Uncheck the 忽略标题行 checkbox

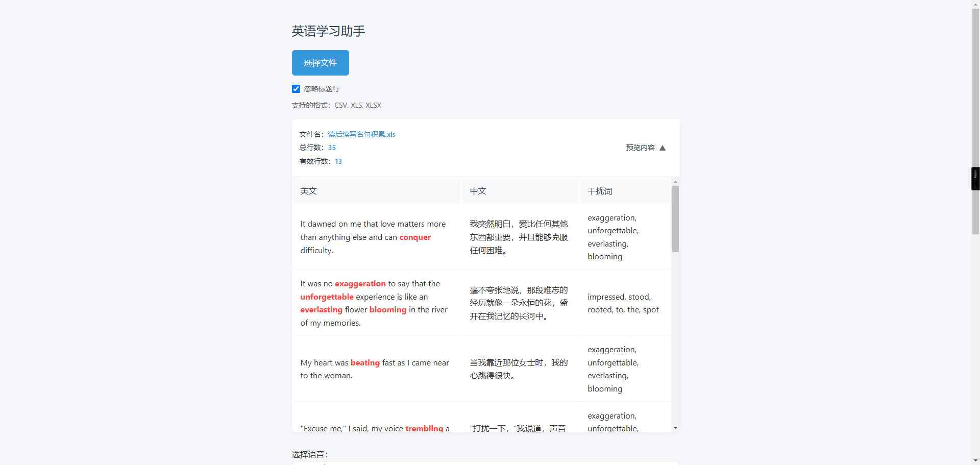pyautogui.click(x=296, y=89)
